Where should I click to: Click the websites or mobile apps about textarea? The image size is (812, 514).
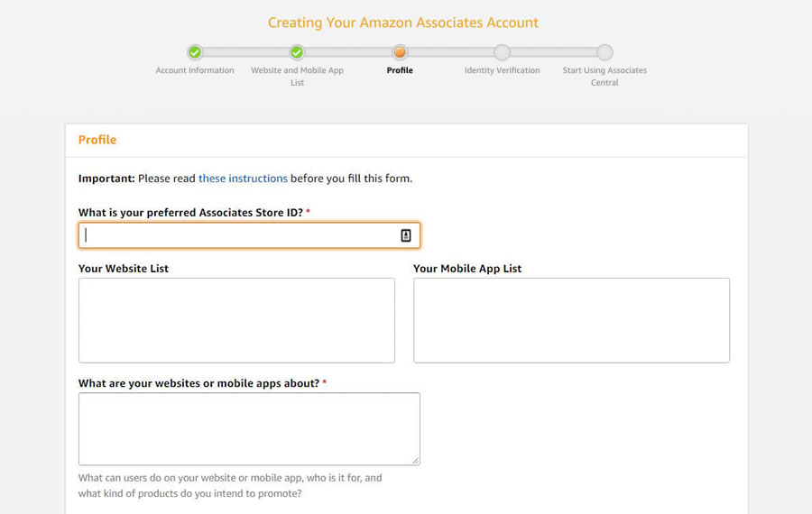click(249, 428)
